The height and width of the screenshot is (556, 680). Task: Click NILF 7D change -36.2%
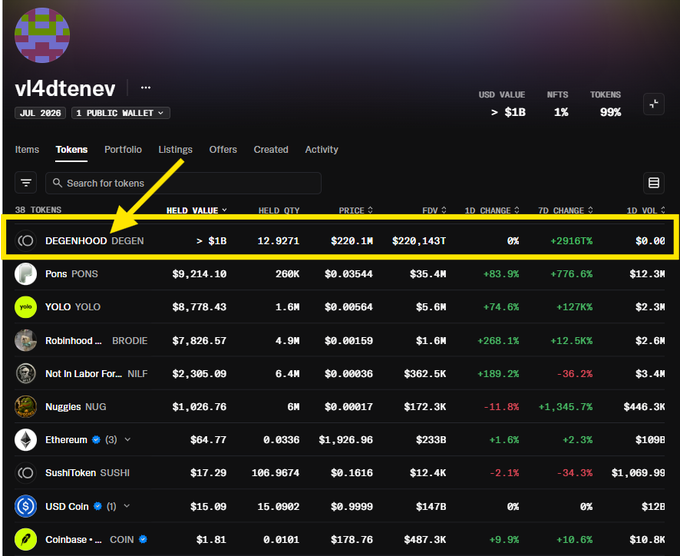(575, 374)
